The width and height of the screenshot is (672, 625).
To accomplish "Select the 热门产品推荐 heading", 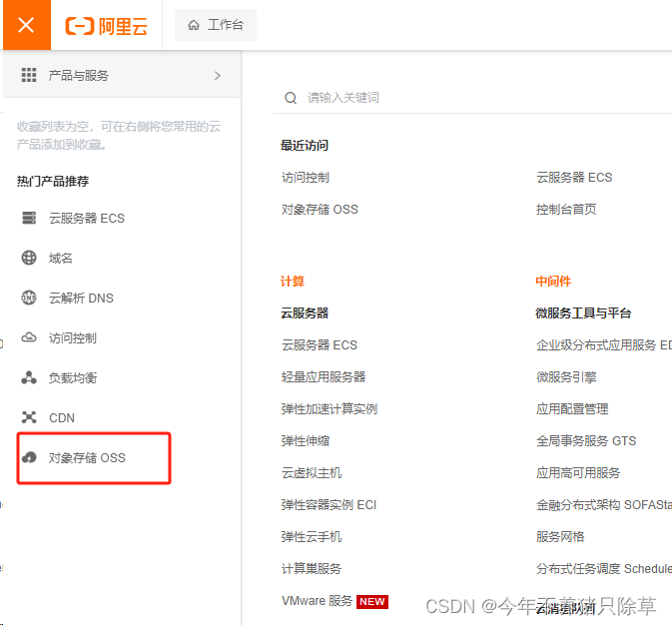I will click(x=53, y=182).
